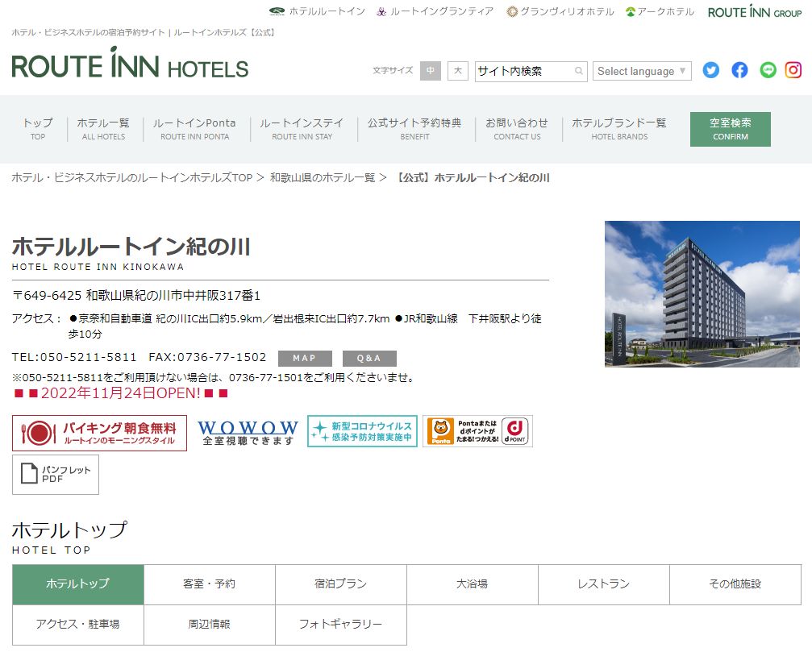Open the Select language dropdown

click(x=642, y=71)
